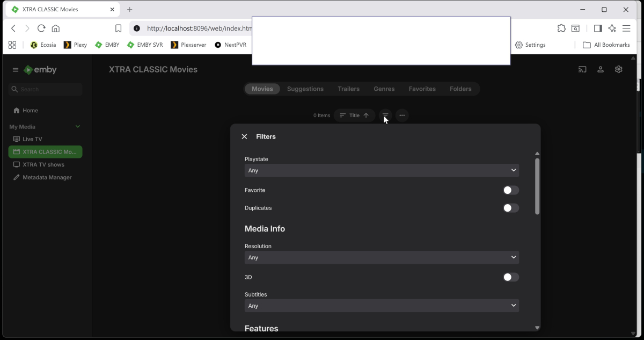Switch to the Trailers tab
The image size is (644, 340).
349,89
